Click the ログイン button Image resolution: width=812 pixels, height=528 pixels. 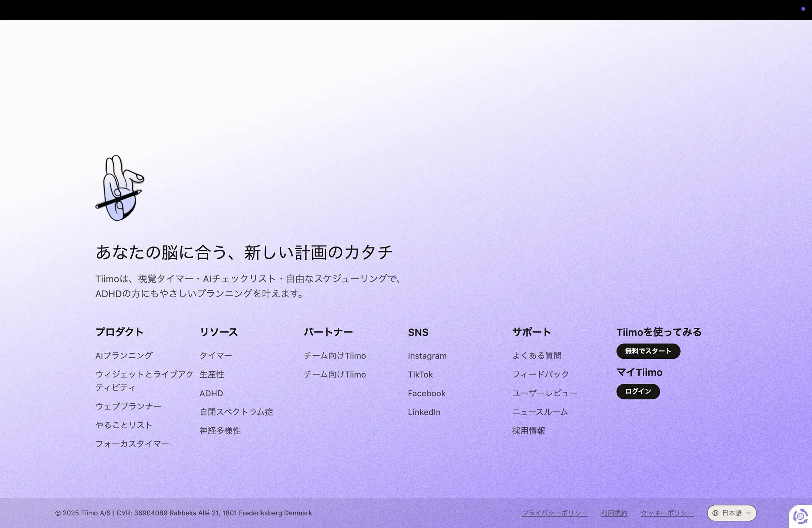pos(638,391)
